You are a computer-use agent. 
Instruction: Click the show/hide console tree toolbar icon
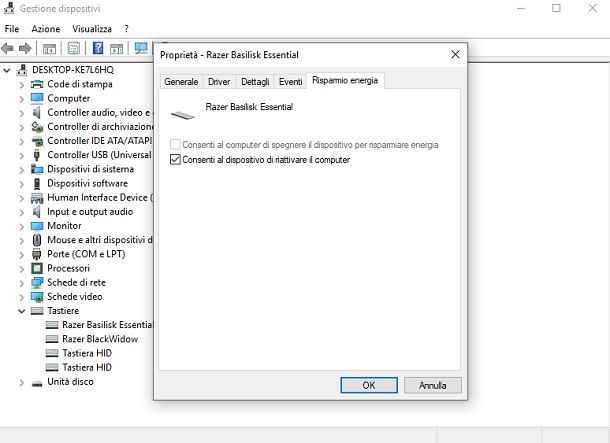(49, 49)
